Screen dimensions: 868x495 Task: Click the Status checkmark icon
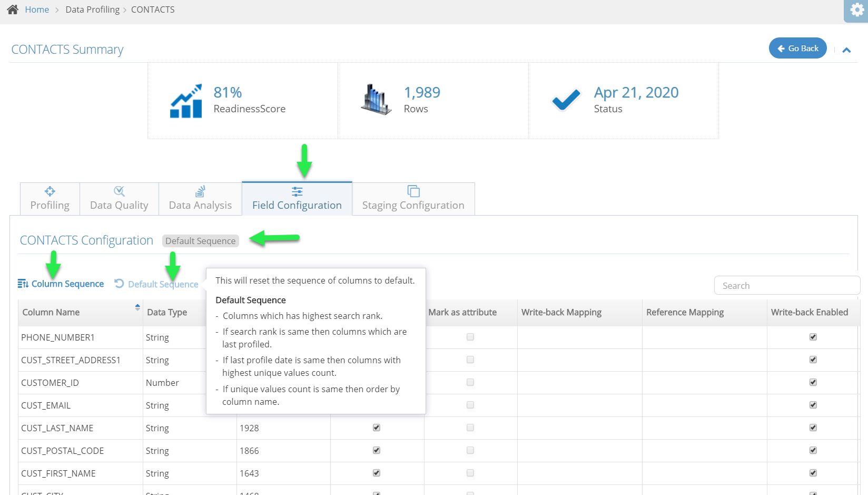tap(566, 100)
